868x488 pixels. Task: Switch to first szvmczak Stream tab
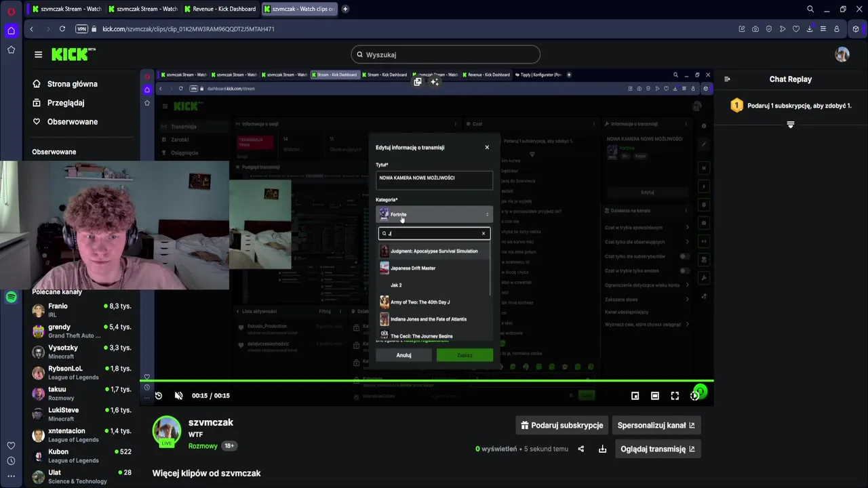65,9
